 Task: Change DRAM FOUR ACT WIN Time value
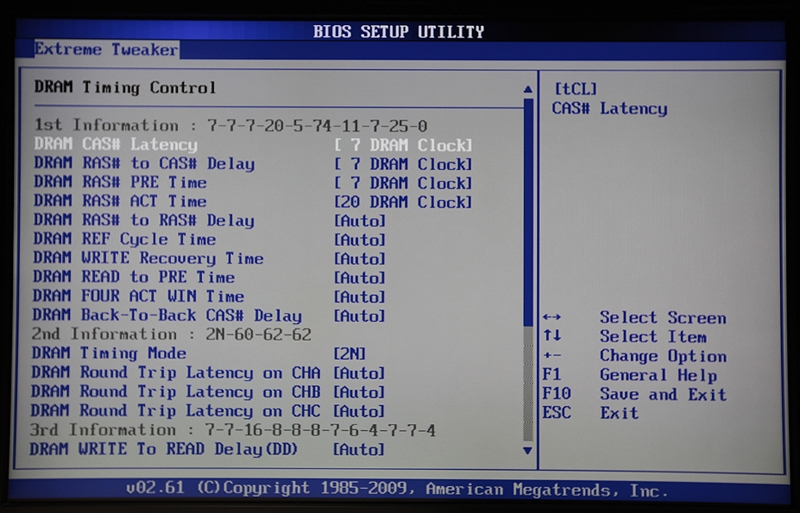tap(360, 297)
